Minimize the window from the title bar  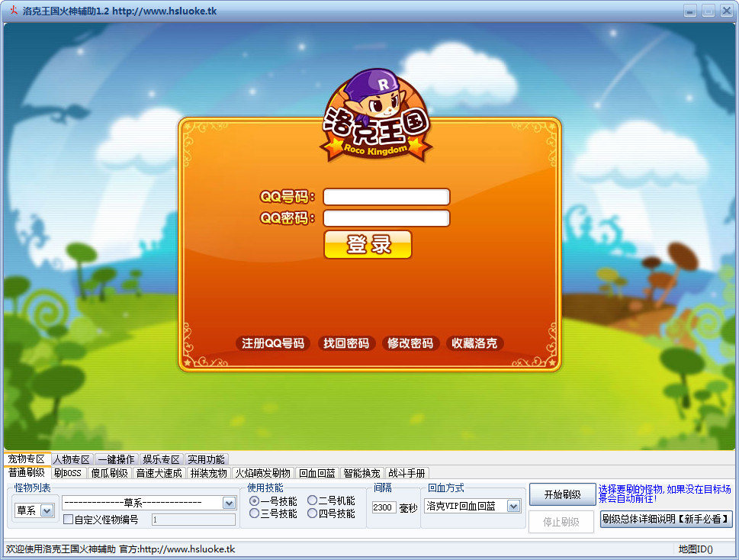pos(690,11)
